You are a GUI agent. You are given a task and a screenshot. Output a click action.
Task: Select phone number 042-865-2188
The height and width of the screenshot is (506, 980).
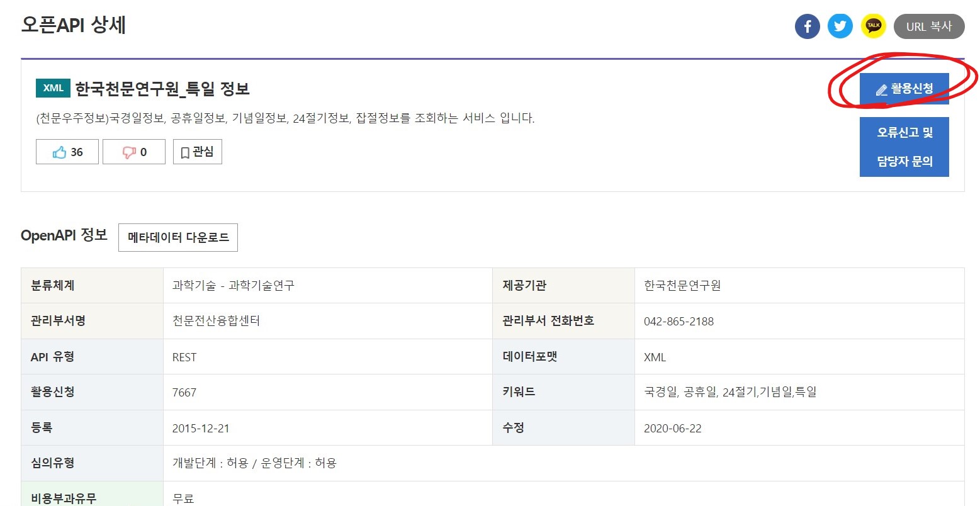pos(679,322)
